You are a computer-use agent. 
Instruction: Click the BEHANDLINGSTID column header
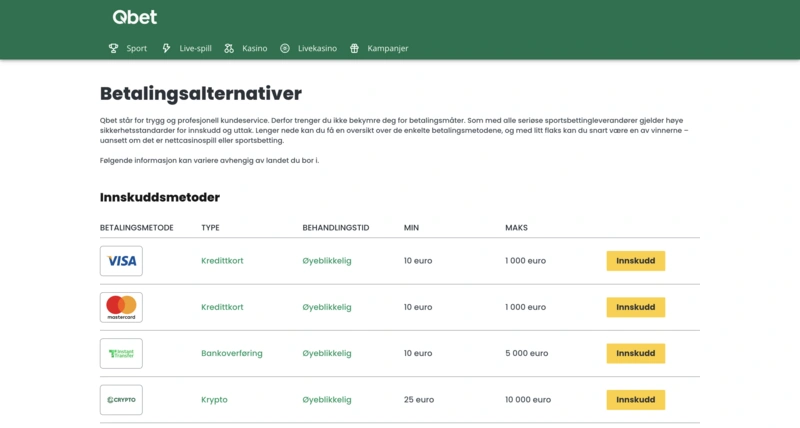tap(336, 228)
